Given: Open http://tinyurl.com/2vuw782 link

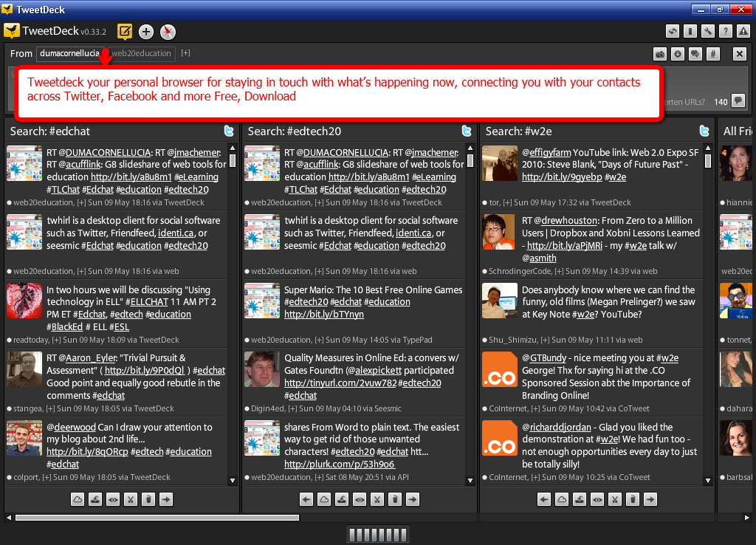Looking at the screenshot, I should pyautogui.click(x=340, y=383).
